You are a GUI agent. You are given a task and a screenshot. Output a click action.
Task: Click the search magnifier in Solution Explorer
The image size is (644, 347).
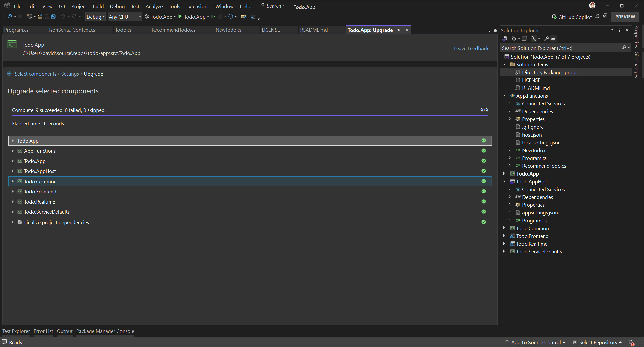click(624, 48)
